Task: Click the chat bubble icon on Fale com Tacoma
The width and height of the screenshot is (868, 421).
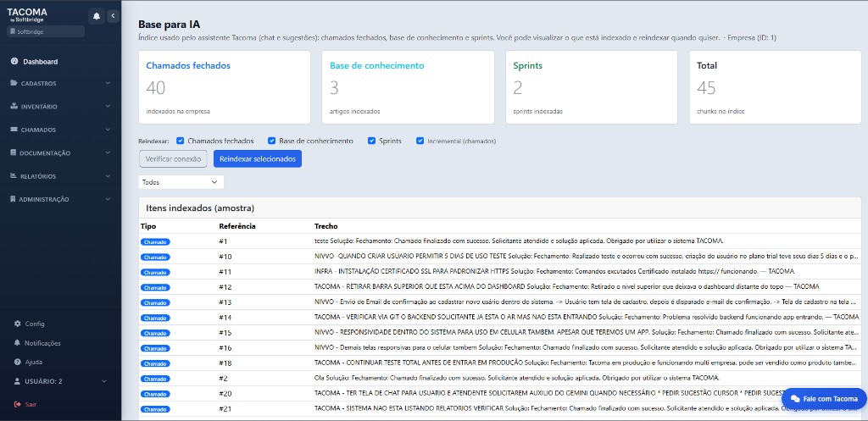Action: pos(795,399)
